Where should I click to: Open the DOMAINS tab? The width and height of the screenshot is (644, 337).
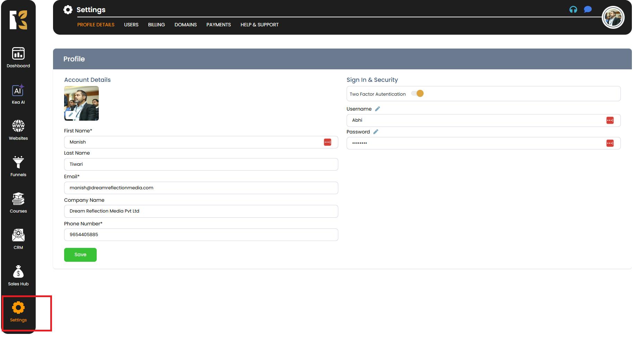point(185,25)
